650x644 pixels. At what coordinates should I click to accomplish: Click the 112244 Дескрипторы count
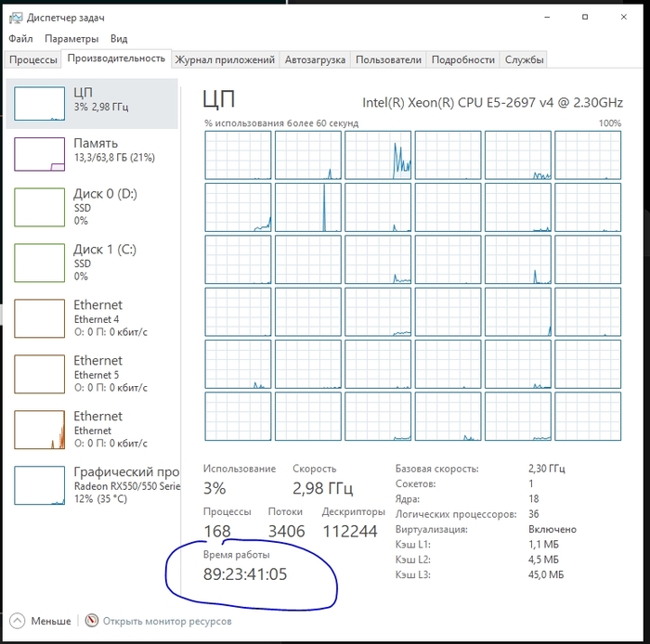pyautogui.click(x=350, y=532)
